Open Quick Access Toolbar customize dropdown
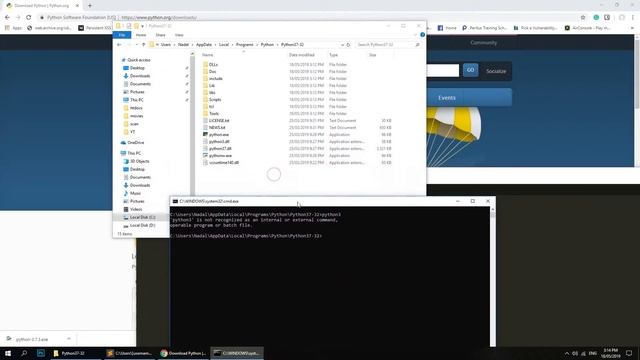640x360 pixels. pyautogui.click(x=142, y=26)
